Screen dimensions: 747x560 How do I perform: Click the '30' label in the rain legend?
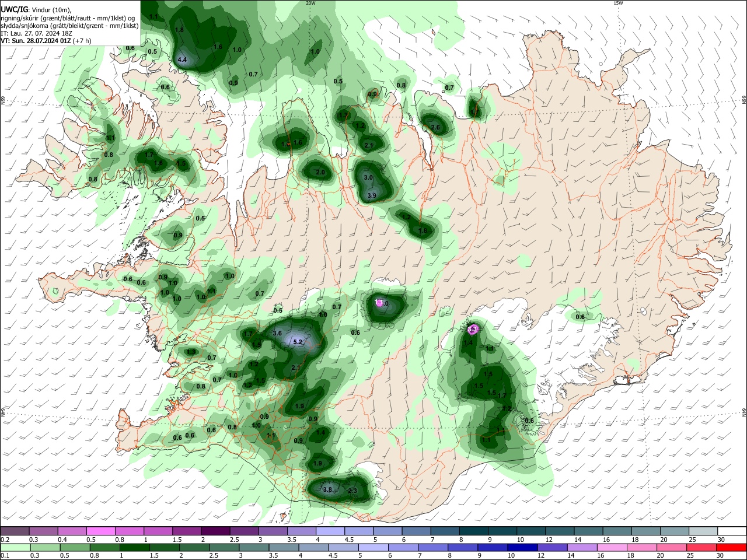click(721, 555)
